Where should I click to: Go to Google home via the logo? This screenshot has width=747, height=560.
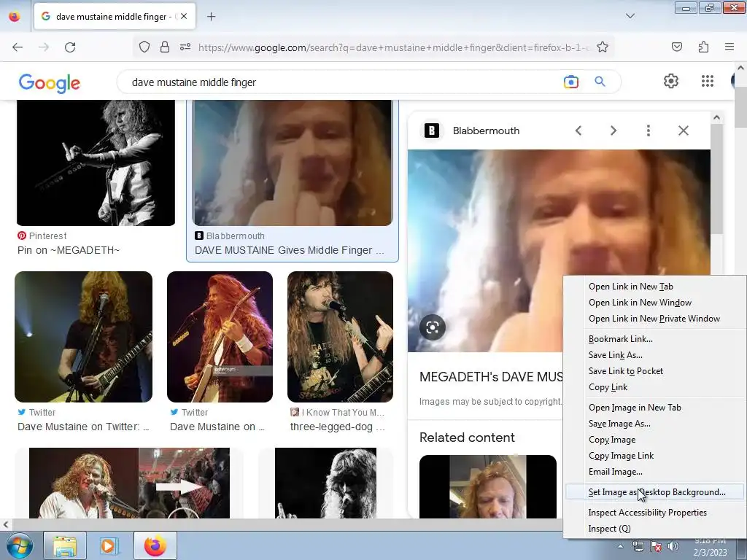click(50, 83)
